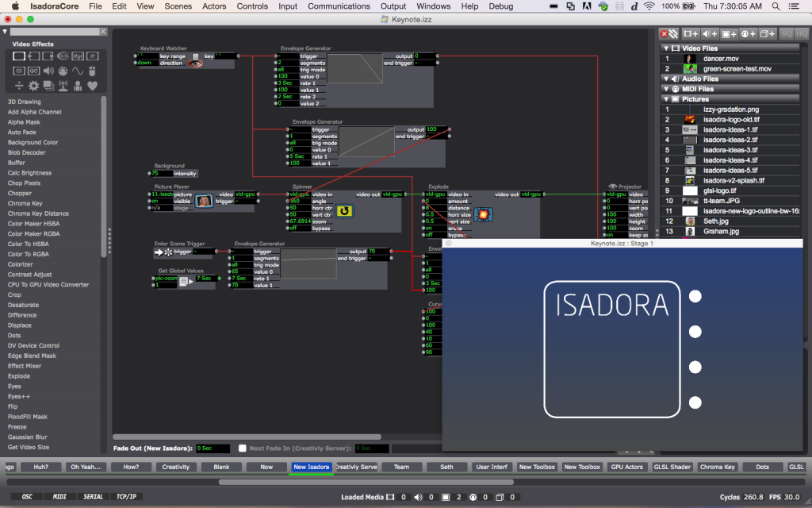Switch to the Chroma Key scene

click(x=716, y=467)
